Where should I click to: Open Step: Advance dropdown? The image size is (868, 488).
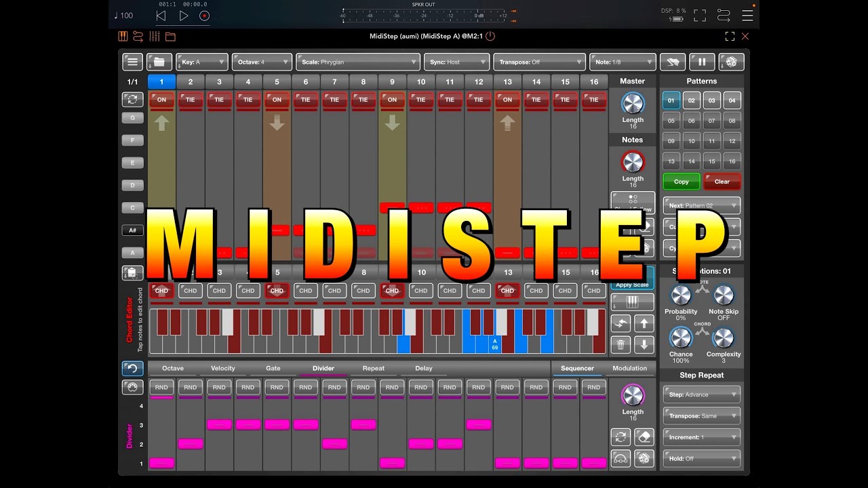tap(701, 394)
